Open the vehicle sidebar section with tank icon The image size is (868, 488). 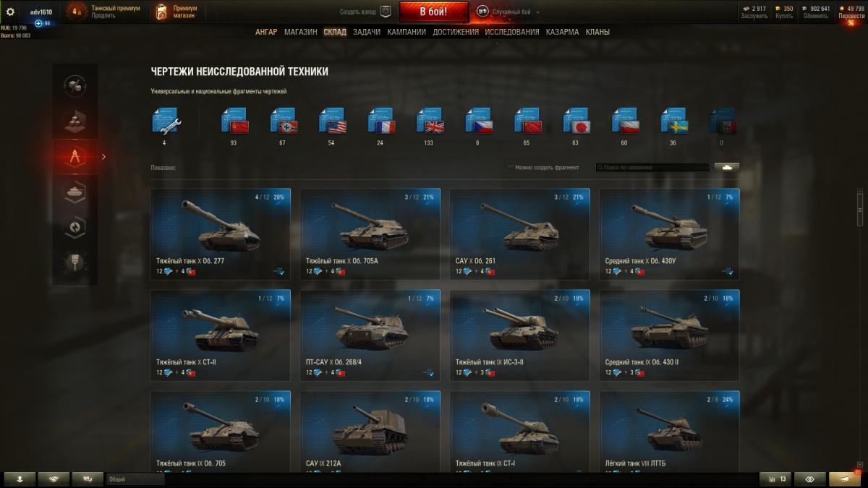pos(75,192)
